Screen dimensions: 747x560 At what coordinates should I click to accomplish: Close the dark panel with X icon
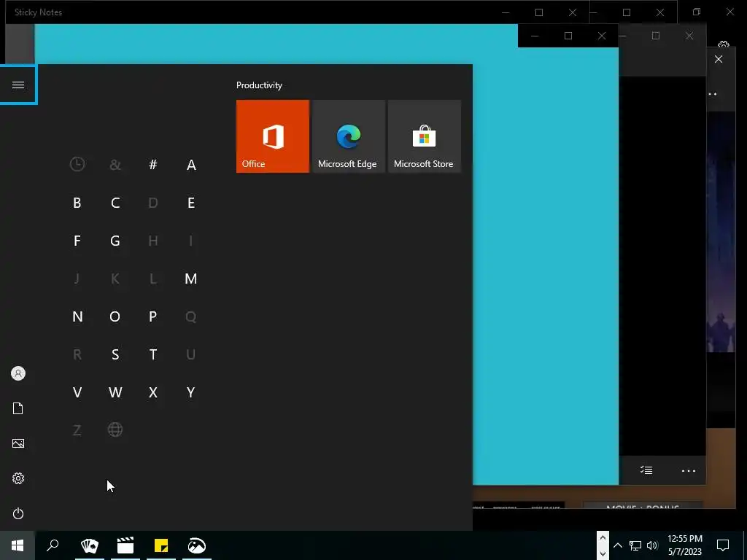point(719,59)
